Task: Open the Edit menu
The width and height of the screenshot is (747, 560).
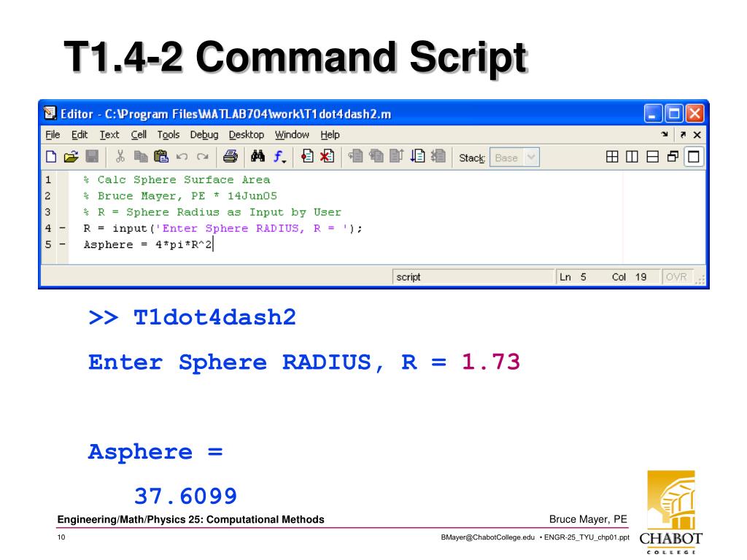Action: click(x=80, y=135)
